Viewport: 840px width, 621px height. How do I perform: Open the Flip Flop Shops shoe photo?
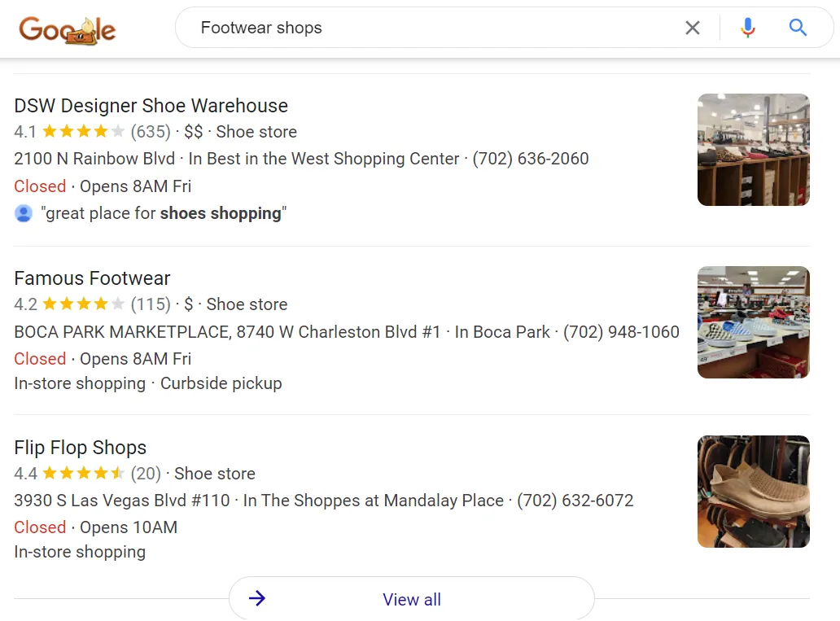(x=753, y=492)
